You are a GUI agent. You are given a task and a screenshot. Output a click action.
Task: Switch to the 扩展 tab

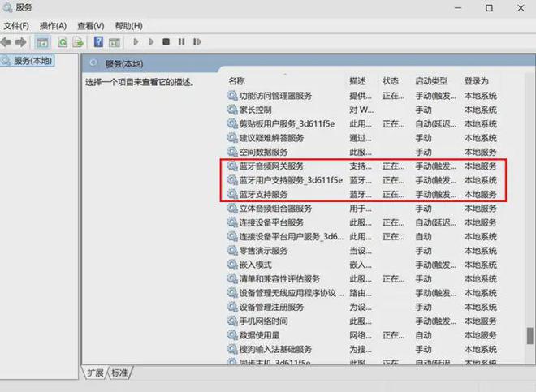(x=95, y=373)
